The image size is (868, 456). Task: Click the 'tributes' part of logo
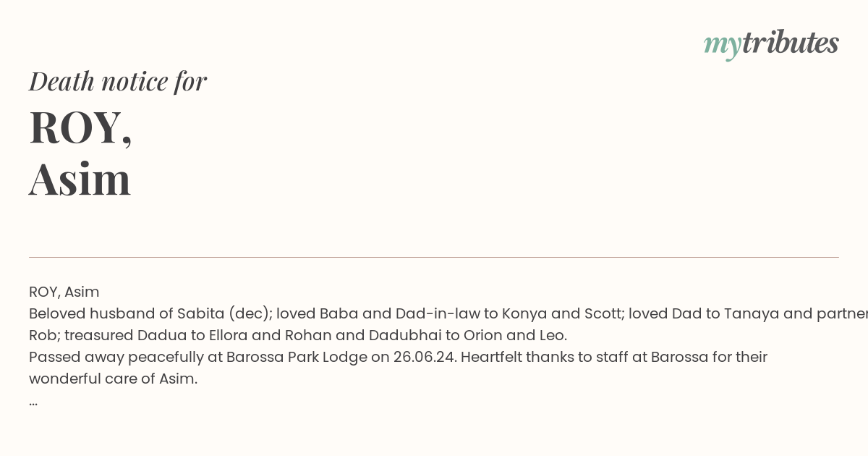(x=790, y=43)
